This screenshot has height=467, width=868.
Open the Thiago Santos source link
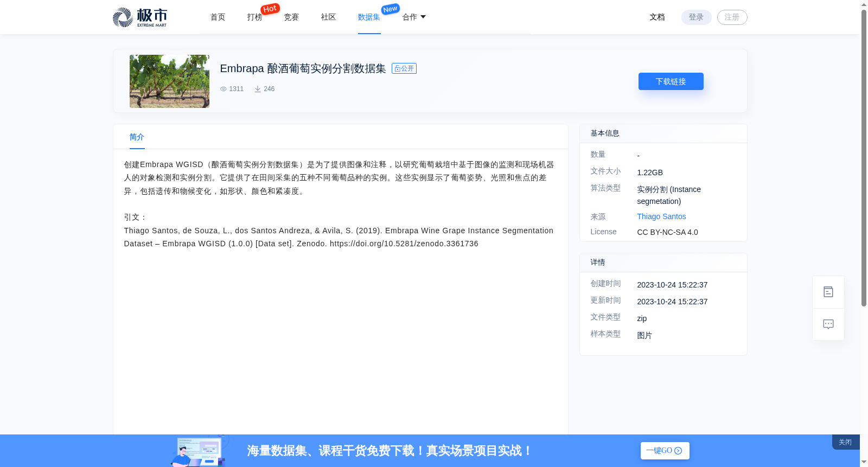[x=661, y=216]
